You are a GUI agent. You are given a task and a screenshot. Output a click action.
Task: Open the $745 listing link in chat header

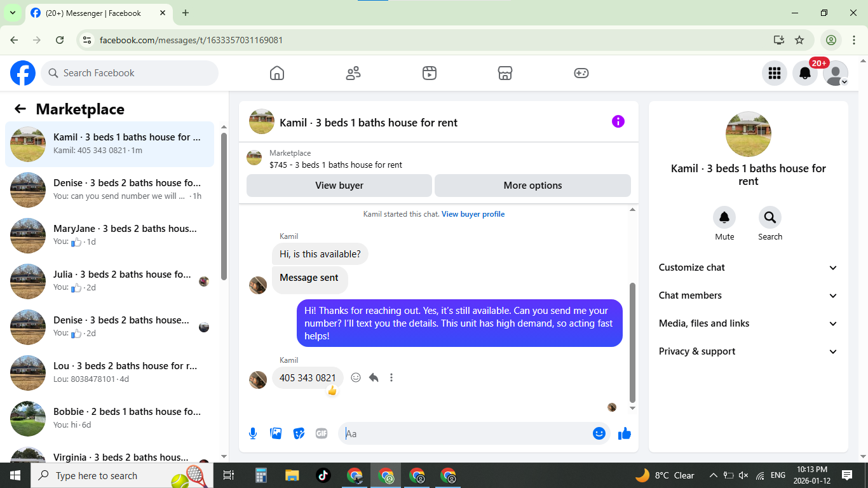(x=336, y=165)
